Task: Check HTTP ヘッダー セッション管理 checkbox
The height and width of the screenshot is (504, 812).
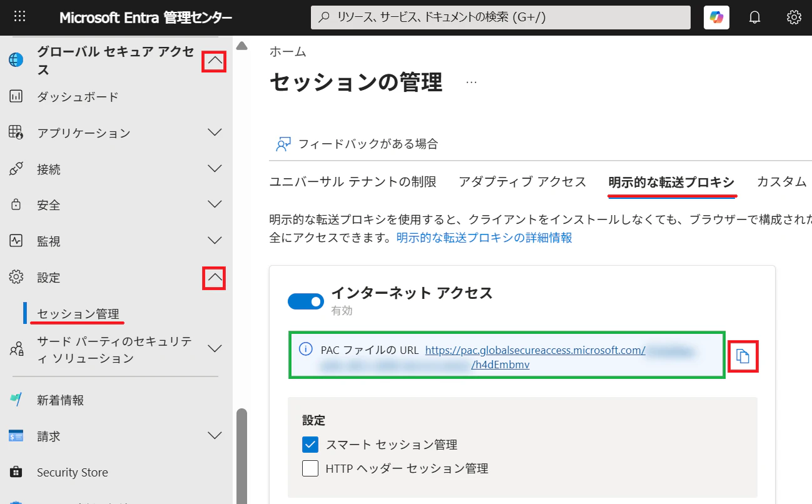Action: [310, 468]
